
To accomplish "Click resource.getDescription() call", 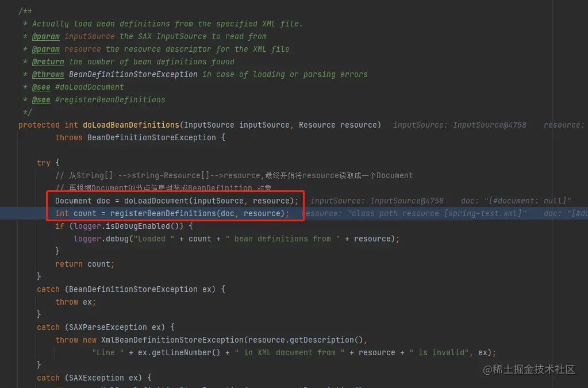I will (x=306, y=340).
